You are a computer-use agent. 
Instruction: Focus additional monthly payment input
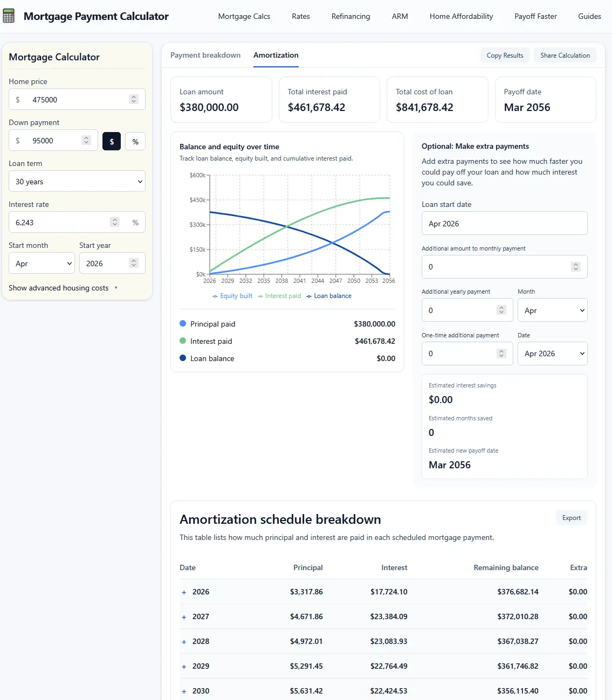click(504, 267)
